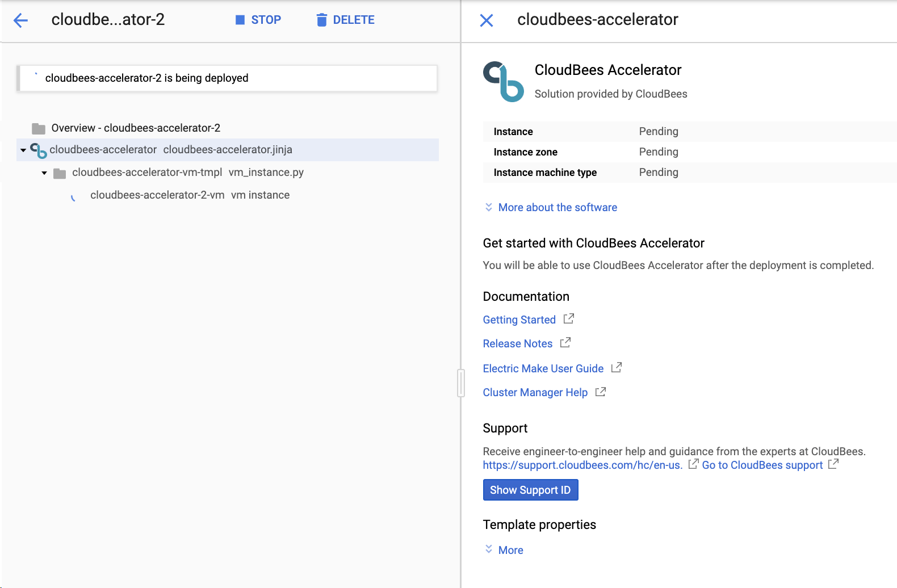
Task: Click external icon beside Cluster Manager Help
Action: point(600,392)
